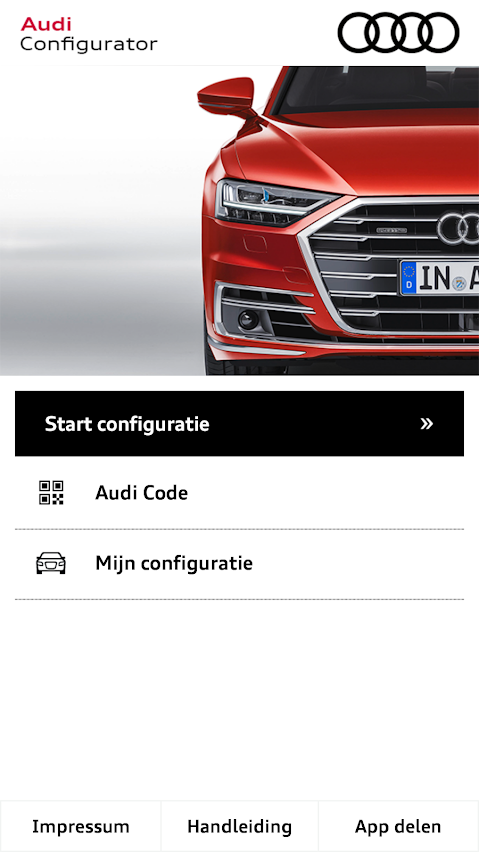Click the fog light in the lower bumper
The height and width of the screenshot is (852, 479).
click(248, 319)
